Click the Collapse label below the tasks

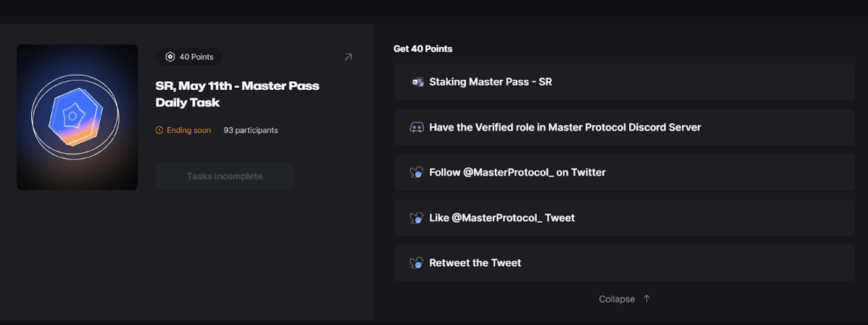tap(617, 299)
